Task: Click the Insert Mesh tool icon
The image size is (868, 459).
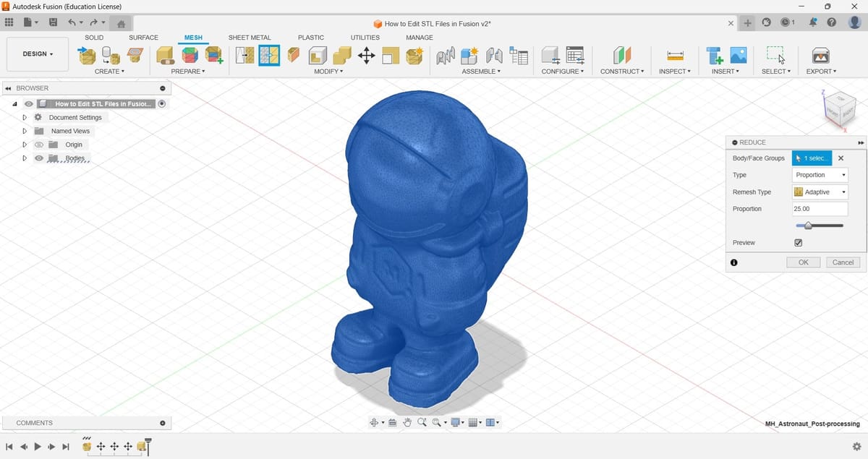Action: click(87, 55)
